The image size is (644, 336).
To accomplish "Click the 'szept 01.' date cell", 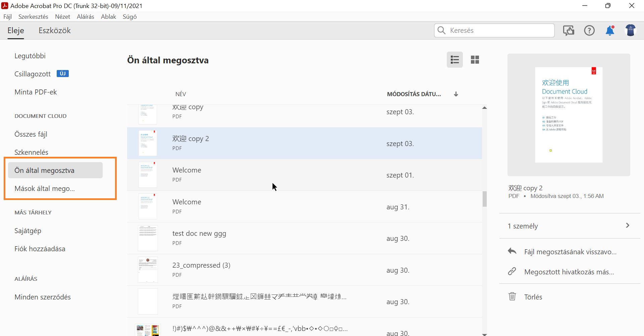I will [x=400, y=175].
